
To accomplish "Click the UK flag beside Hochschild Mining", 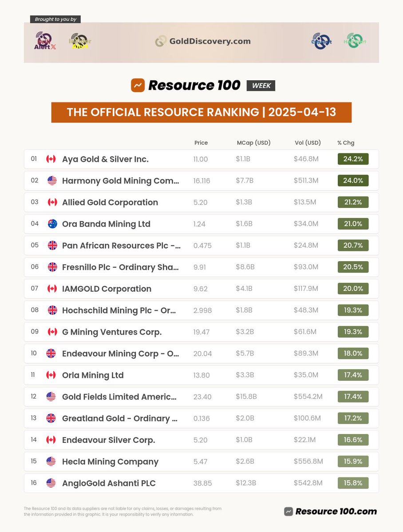I will pyautogui.click(x=52, y=310).
